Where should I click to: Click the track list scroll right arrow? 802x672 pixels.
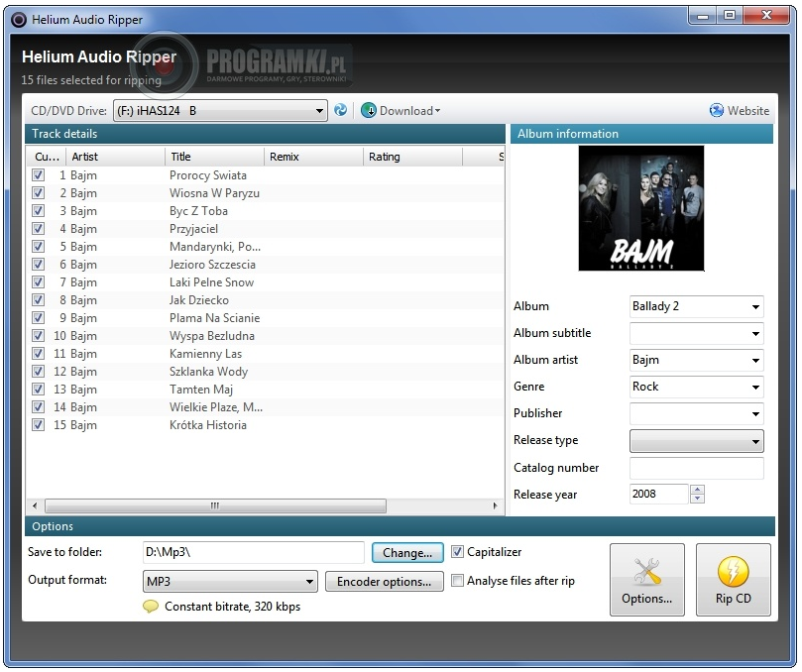(x=495, y=505)
